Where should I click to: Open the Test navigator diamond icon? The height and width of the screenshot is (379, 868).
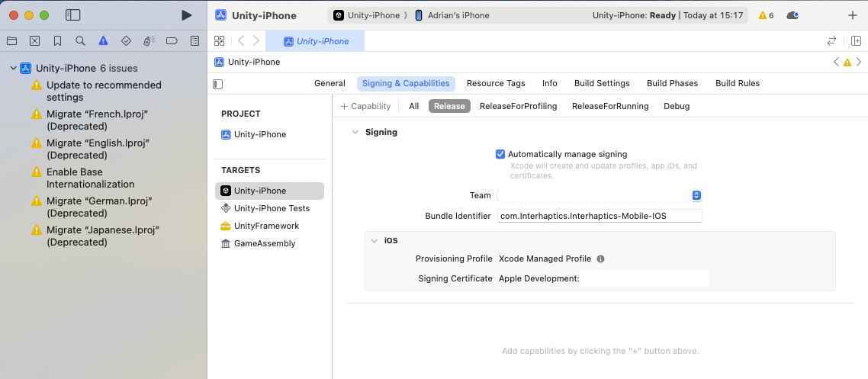126,40
